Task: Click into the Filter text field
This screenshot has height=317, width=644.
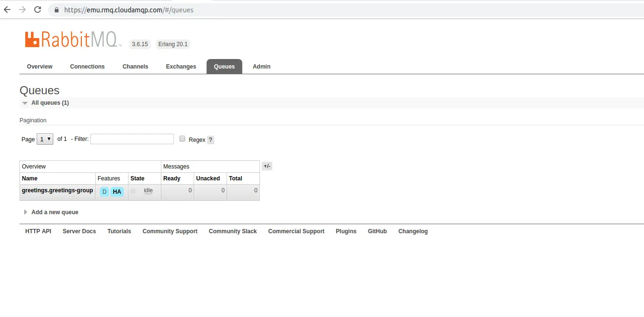Action: (x=132, y=139)
